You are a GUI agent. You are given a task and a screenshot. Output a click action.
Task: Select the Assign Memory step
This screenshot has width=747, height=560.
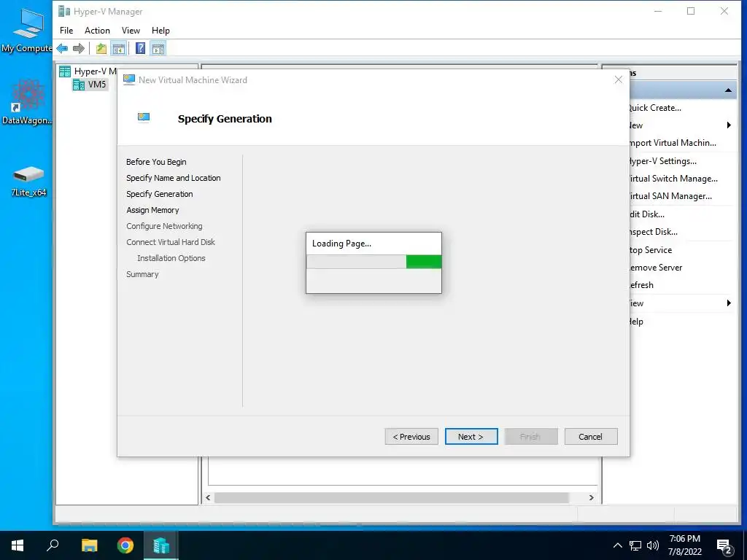pyautogui.click(x=152, y=210)
